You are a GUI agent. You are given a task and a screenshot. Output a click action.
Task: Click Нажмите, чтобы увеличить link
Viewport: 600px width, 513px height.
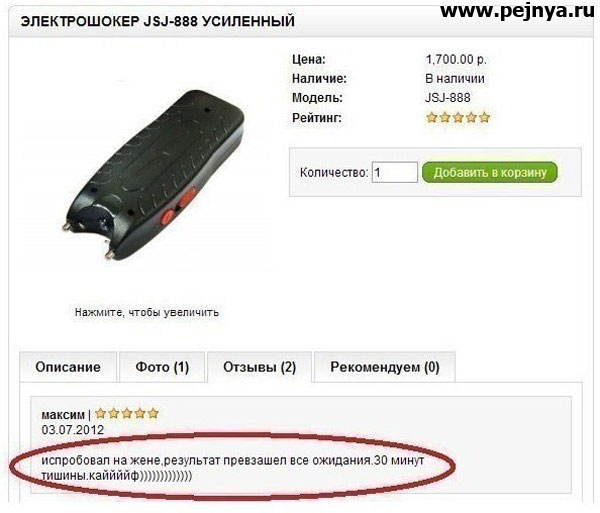147,313
